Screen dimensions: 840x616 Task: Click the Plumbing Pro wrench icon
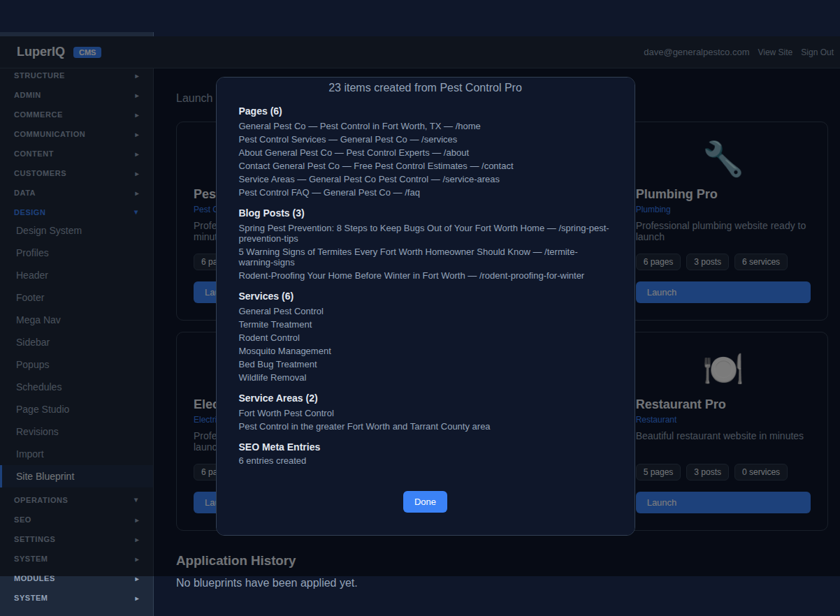(x=723, y=159)
